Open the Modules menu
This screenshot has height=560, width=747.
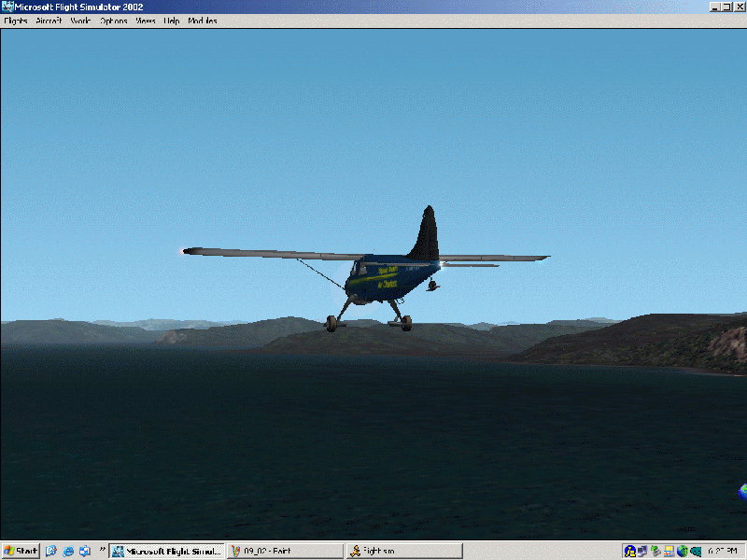(x=203, y=21)
